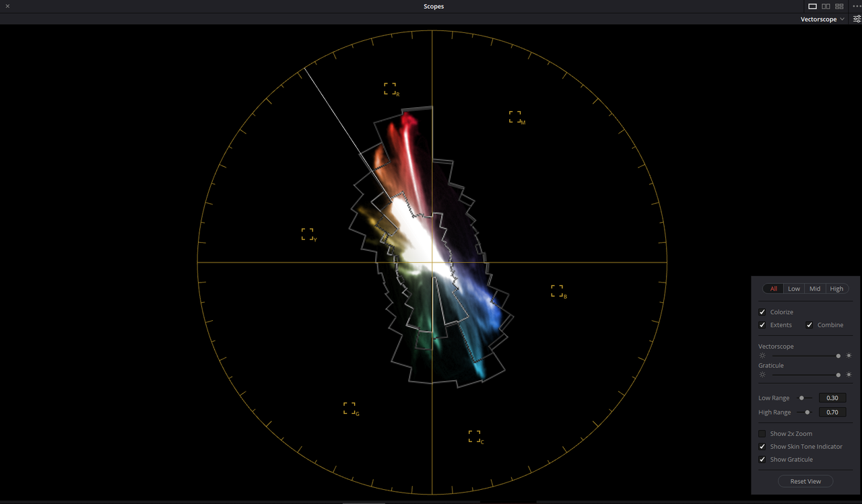Click the Low Range slider handle
The image size is (862, 504).
click(x=801, y=398)
